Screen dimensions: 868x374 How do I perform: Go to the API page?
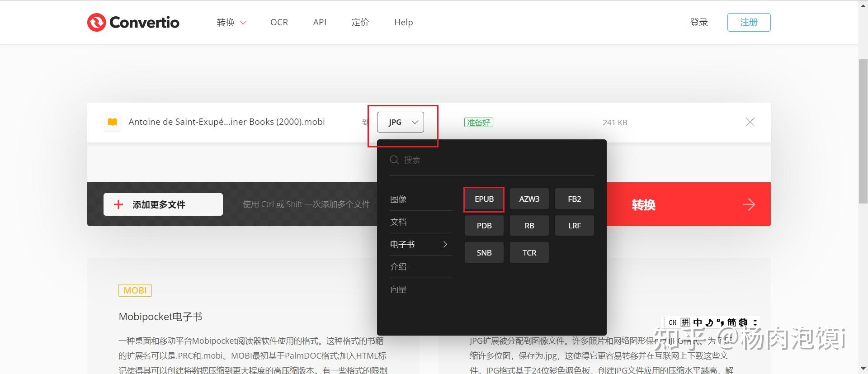320,22
